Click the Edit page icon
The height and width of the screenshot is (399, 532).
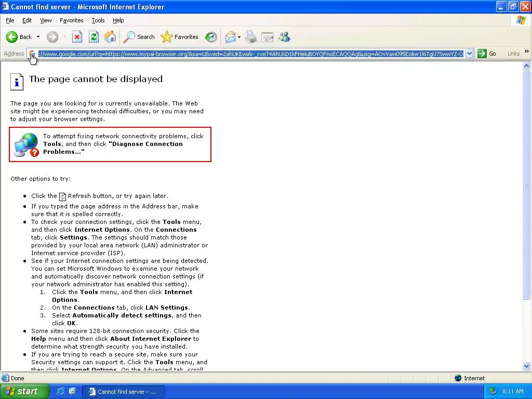268,37
